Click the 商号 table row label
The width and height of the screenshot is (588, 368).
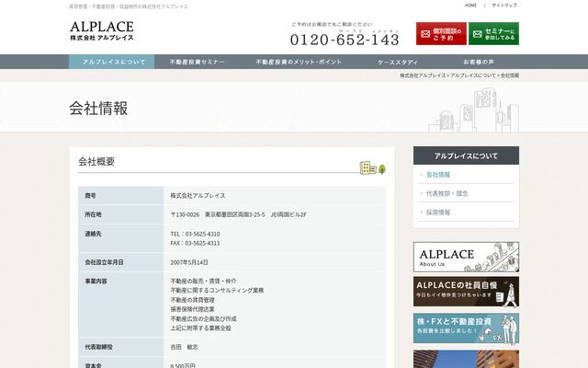pos(90,196)
